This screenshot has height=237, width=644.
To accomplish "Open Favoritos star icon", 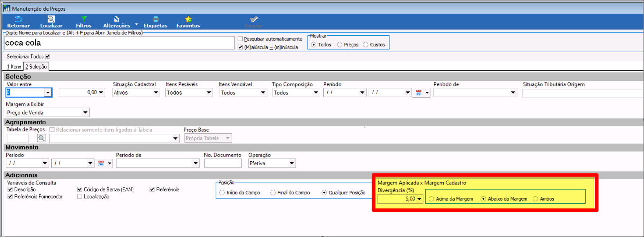I will pos(188,20).
